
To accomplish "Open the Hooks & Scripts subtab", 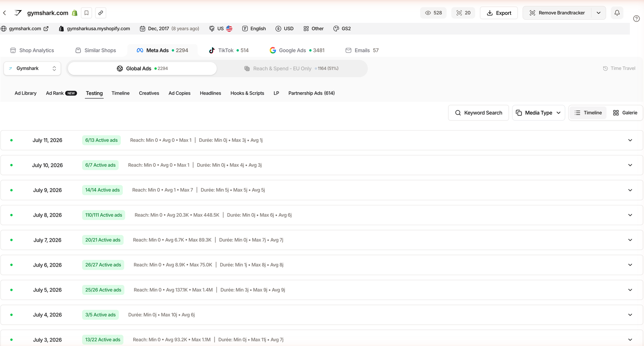I will (247, 93).
